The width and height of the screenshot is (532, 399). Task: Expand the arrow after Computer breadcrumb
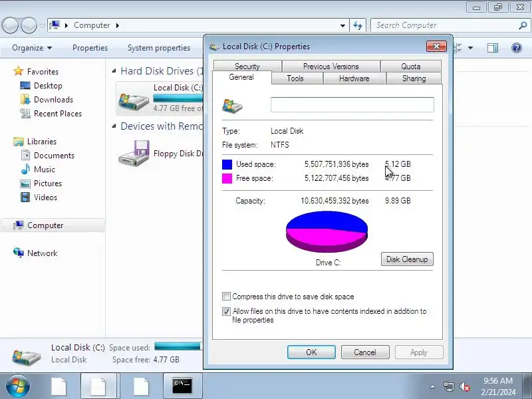[x=118, y=25]
